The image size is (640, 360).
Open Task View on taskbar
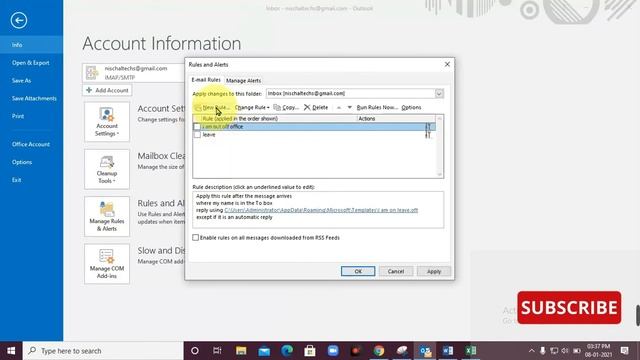pyautogui.click(x=217, y=351)
